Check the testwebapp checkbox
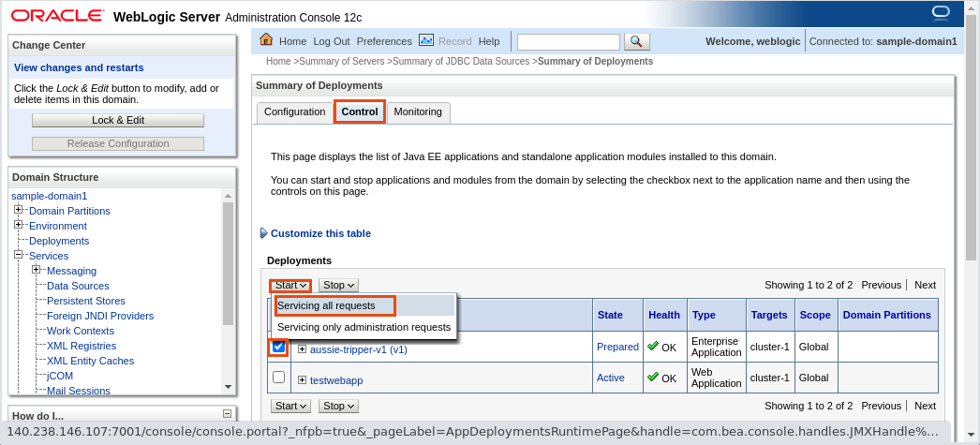This screenshot has height=445, width=980. 279,377
